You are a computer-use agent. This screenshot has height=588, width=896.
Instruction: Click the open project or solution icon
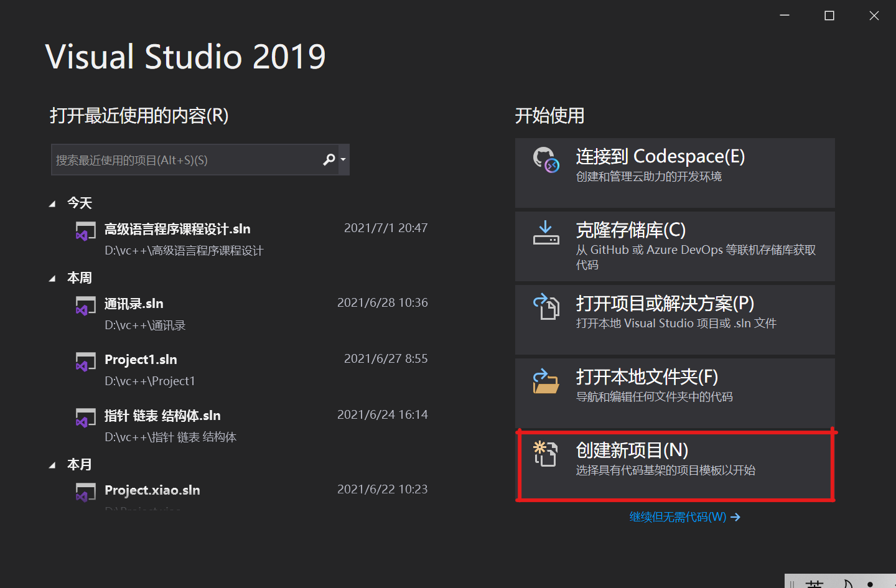click(546, 306)
